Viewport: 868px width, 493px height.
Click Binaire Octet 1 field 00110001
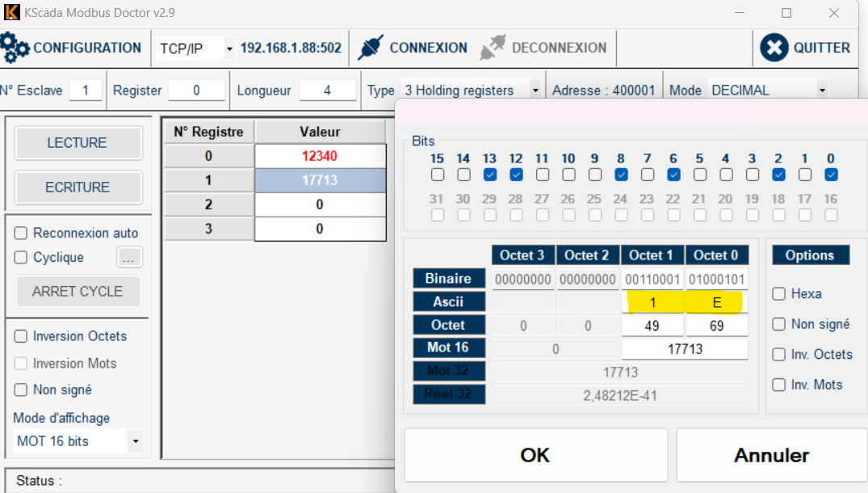[652, 279]
